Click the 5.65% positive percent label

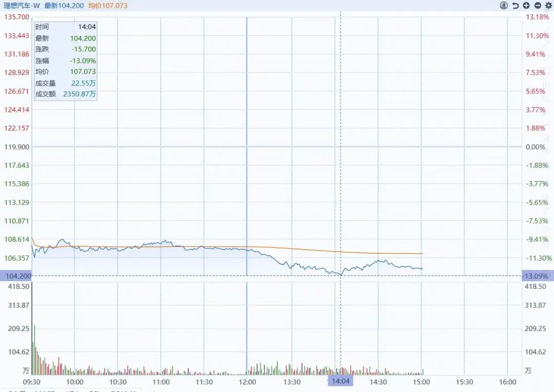(x=536, y=91)
